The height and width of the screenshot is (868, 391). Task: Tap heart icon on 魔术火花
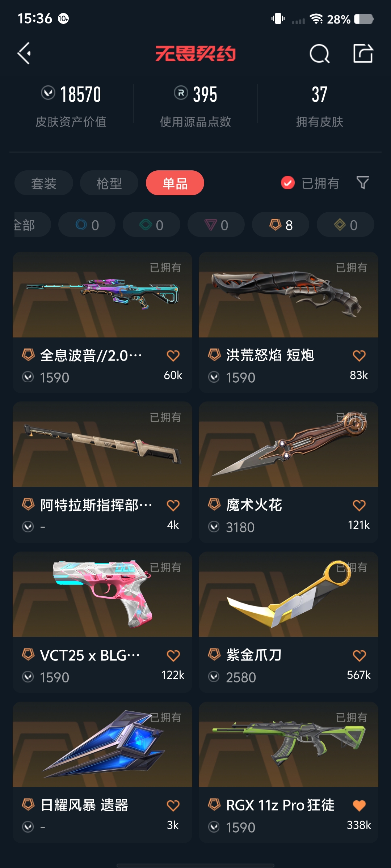pos(359,505)
